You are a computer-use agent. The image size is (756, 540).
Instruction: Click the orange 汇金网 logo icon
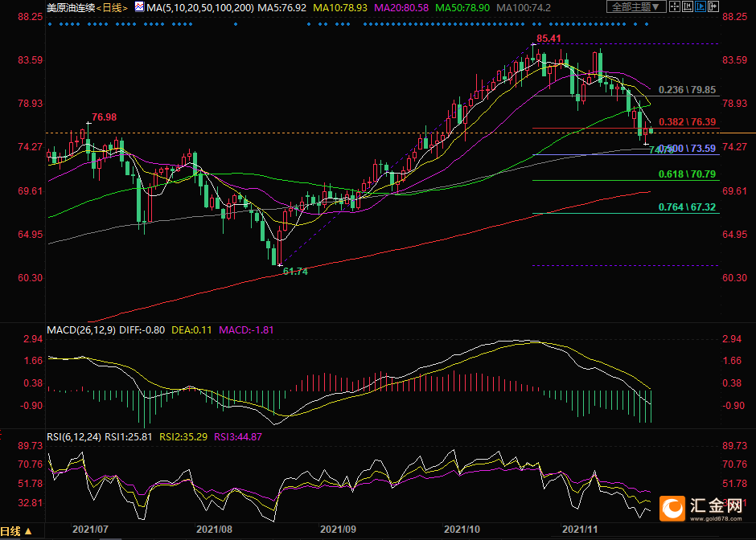(x=672, y=508)
